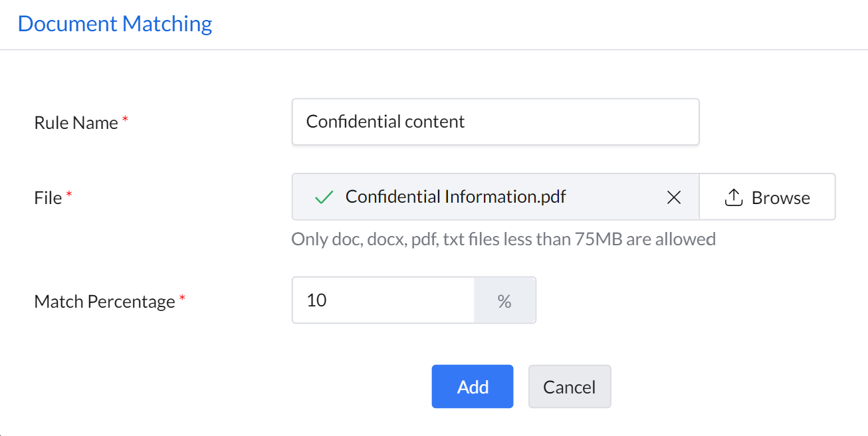Viewport: 868px width, 436px height.
Task: Click the File field label
Action: [48, 198]
